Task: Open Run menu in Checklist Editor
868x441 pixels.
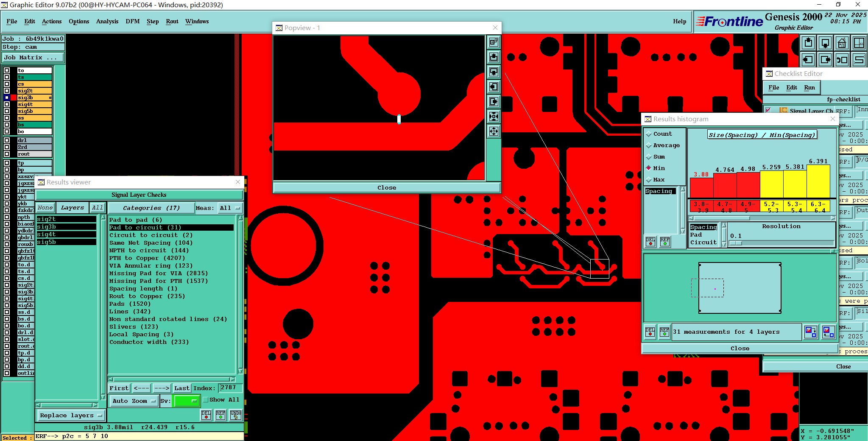Action: click(x=809, y=87)
